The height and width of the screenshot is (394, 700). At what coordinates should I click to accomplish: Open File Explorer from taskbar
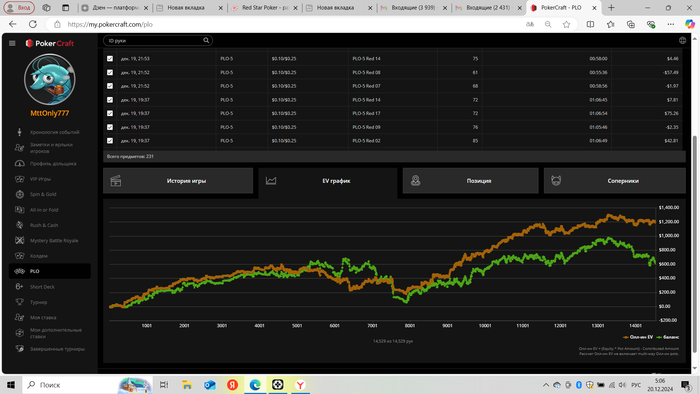point(187,385)
